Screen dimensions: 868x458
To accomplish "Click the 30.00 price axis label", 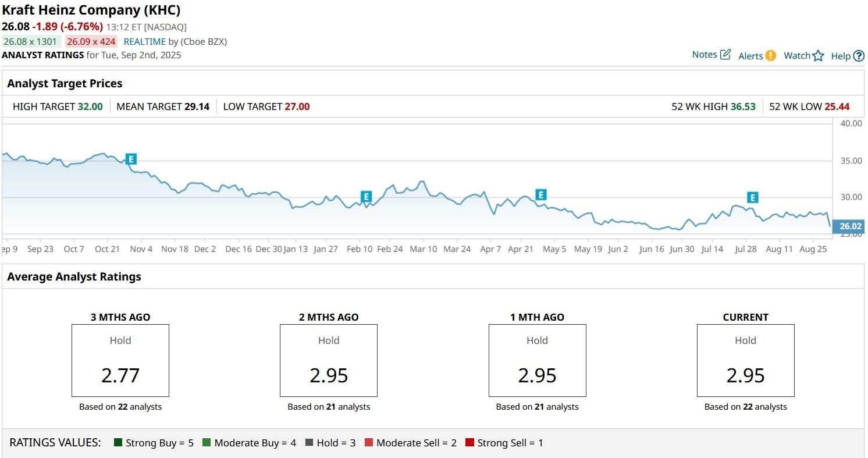I will [x=851, y=197].
